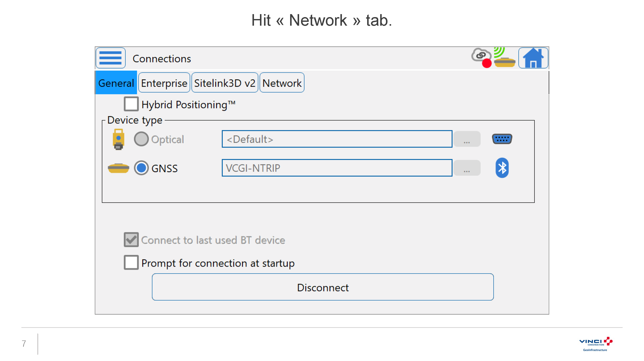Click the Bluetooth connection icon
This screenshot has width=644, height=361.
(502, 168)
